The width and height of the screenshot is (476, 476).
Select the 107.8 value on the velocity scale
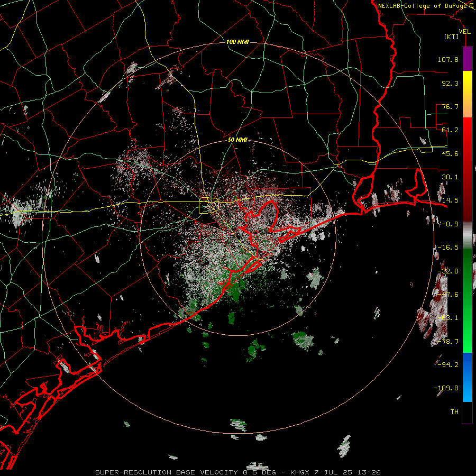click(448, 59)
